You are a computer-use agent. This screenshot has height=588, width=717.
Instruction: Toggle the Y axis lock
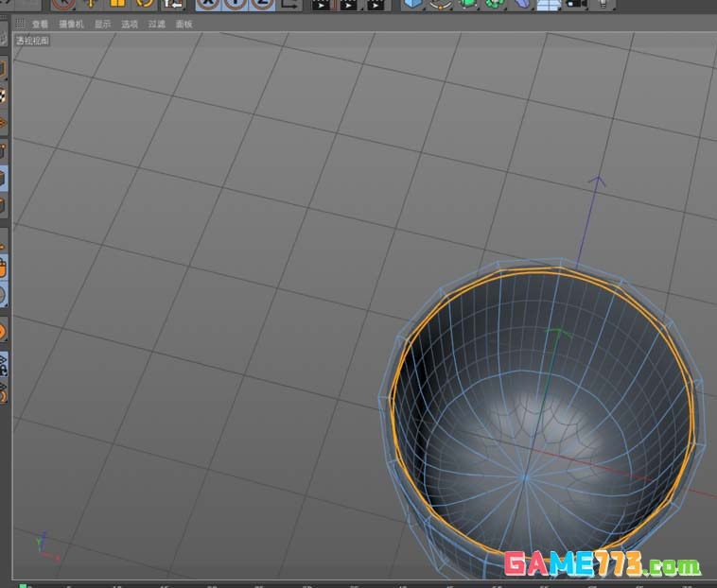coord(235,4)
